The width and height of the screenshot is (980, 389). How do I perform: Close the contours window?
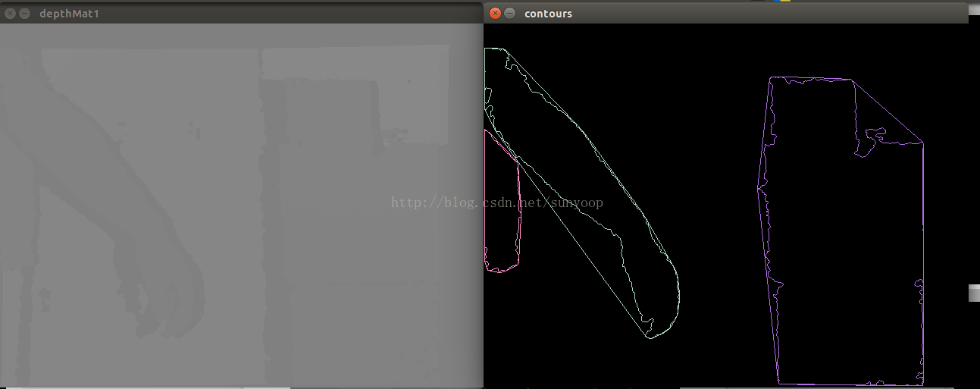tap(495, 13)
